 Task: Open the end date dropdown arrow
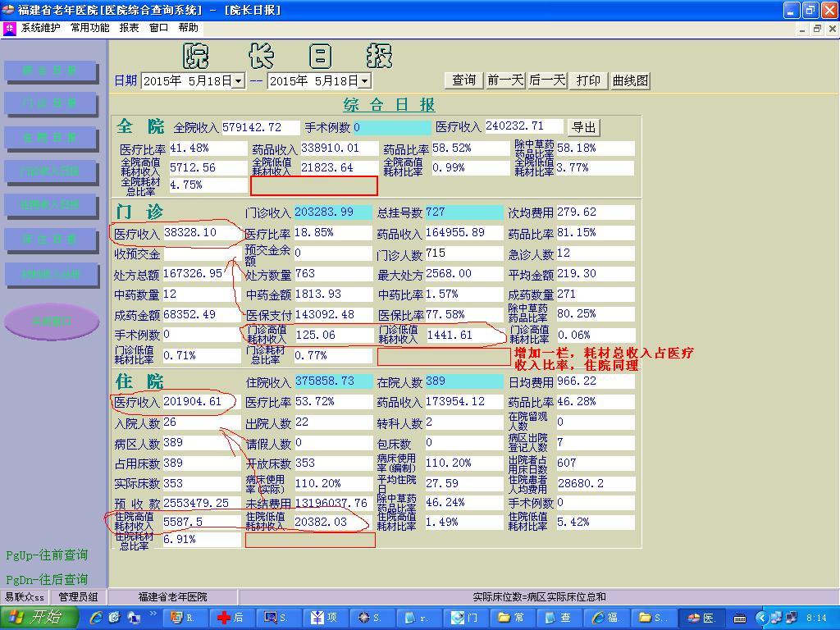[365, 81]
